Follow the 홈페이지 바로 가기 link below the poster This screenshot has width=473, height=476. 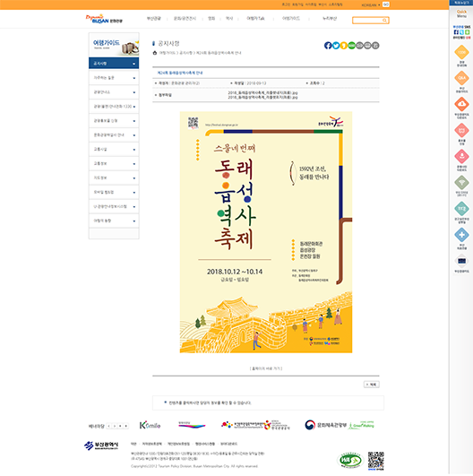[x=266, y=368]
